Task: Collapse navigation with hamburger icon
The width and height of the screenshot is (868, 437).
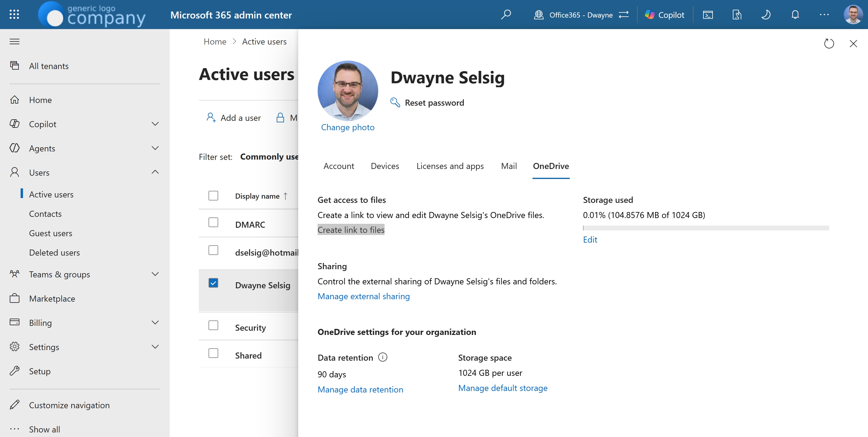Action: (x=15, y=41)
